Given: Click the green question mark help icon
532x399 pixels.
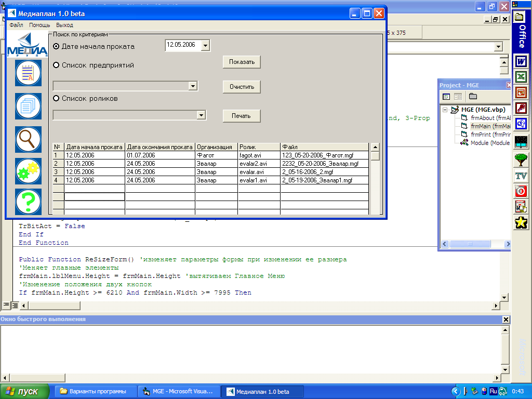Looking at the screenshot, I should (28, 202).
